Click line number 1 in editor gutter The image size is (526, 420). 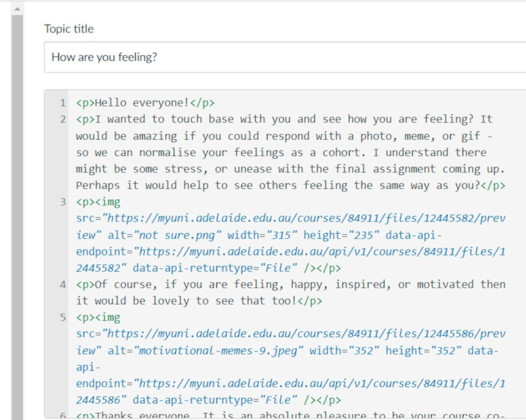(63, 103)
